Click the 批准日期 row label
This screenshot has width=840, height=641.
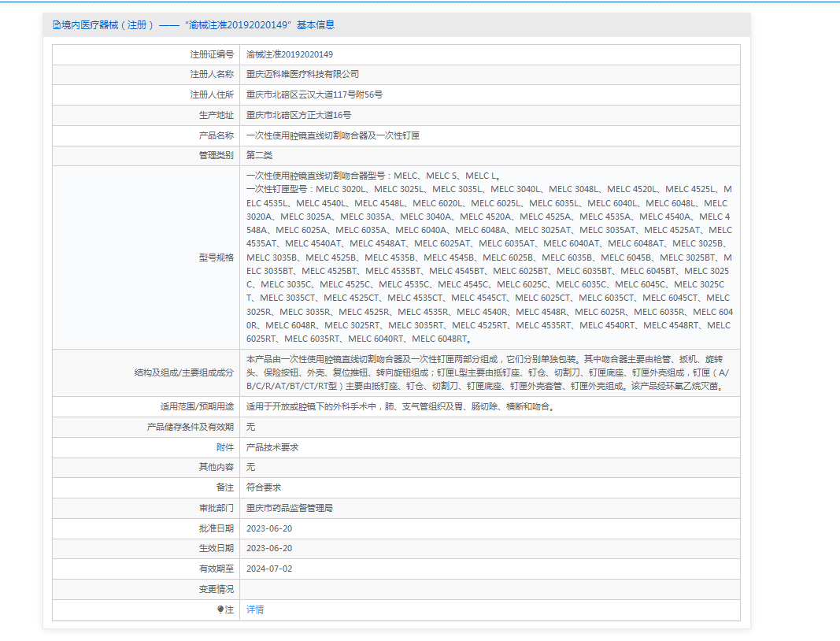coord(216,528)
